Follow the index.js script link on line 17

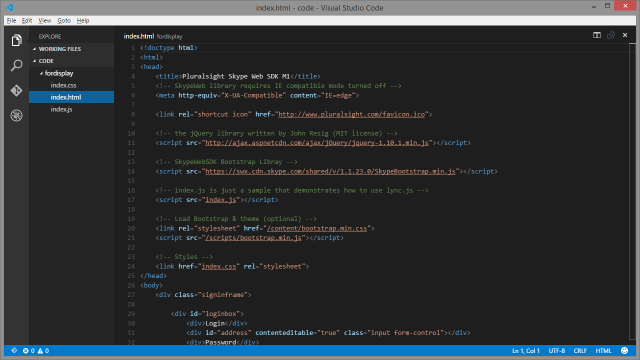220,200
